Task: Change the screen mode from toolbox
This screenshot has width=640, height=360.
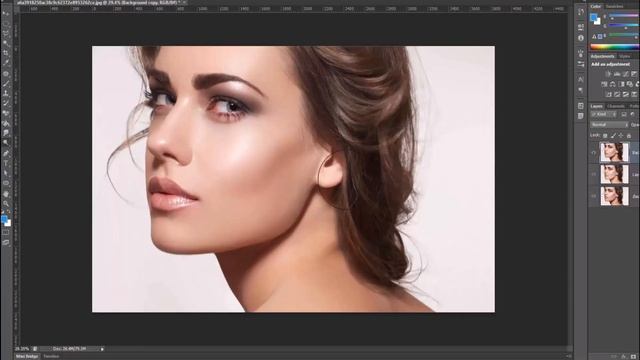Action: tap(6, 242)
